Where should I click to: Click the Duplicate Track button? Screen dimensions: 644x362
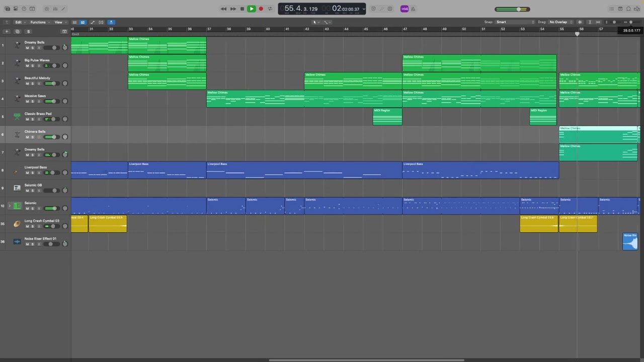pyautogui.click(x=17, y=31)
